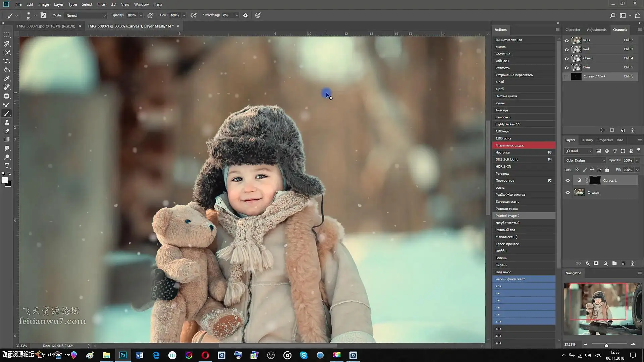Screen dimensions: 644x362
Task: Toggle visibility of the Red channel
Action: (567, 49)
